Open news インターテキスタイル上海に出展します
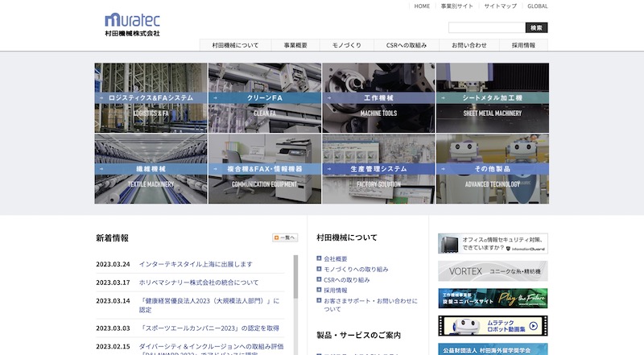The image size is (644, 355). pos(196,264)
